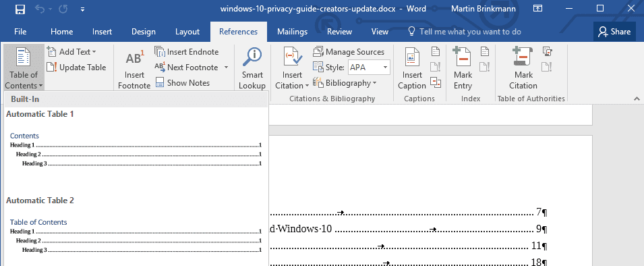644x266 pixels.
Task: Click the Redo icon in the Quick Access Toolbar
Action: [x=63, y=9]
